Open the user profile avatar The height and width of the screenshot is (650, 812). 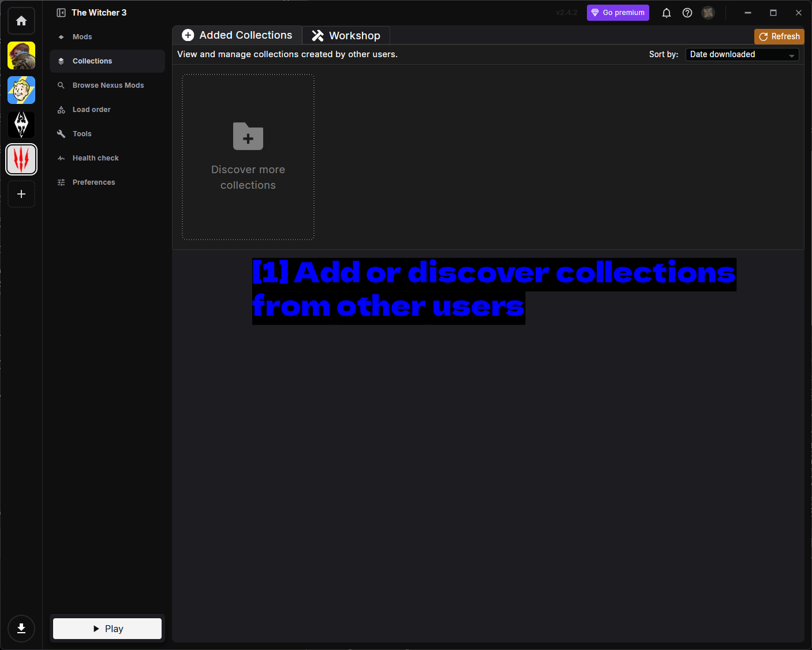coord(708,13)
